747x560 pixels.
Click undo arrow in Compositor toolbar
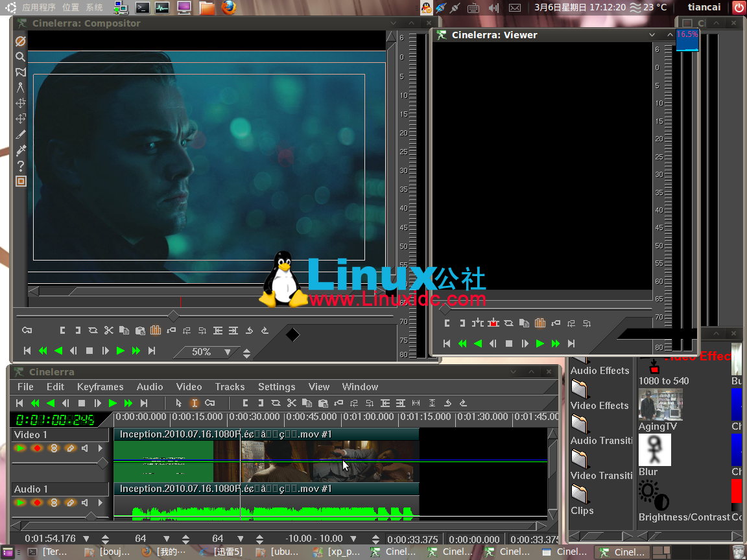pos(249,330)
